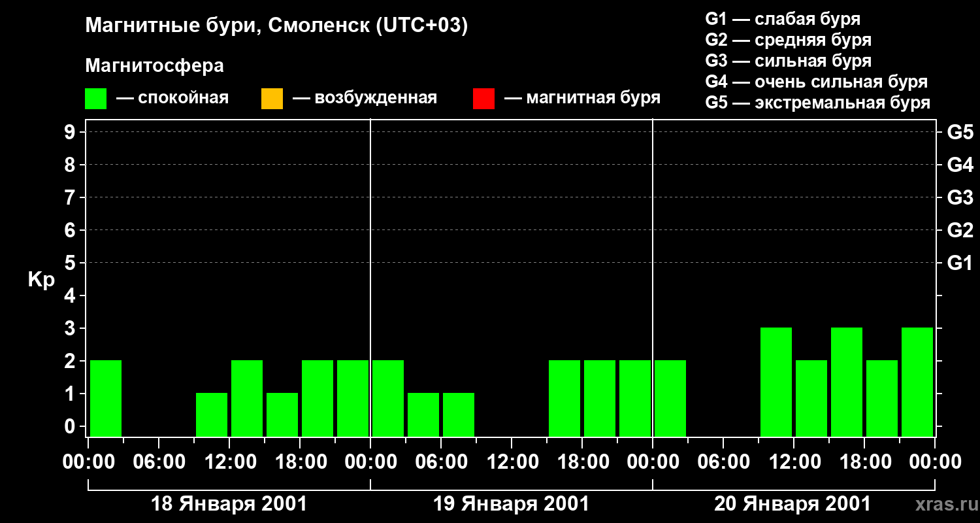Click the orange 'возбужденная' legend swatch

pyautogui.click(x=272, y=99)
